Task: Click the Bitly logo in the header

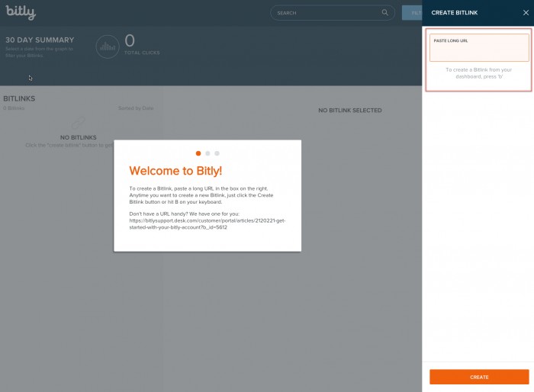Action: (21, 13)
